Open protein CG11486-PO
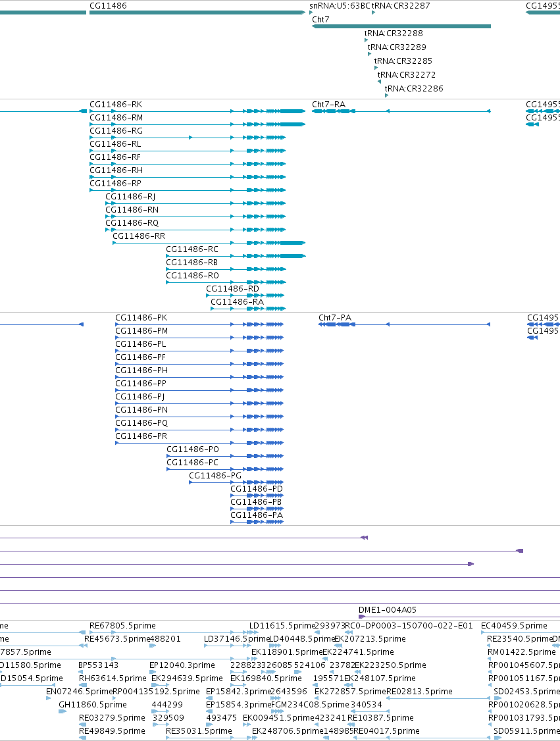The image size is (560, 741). point(193,449)
